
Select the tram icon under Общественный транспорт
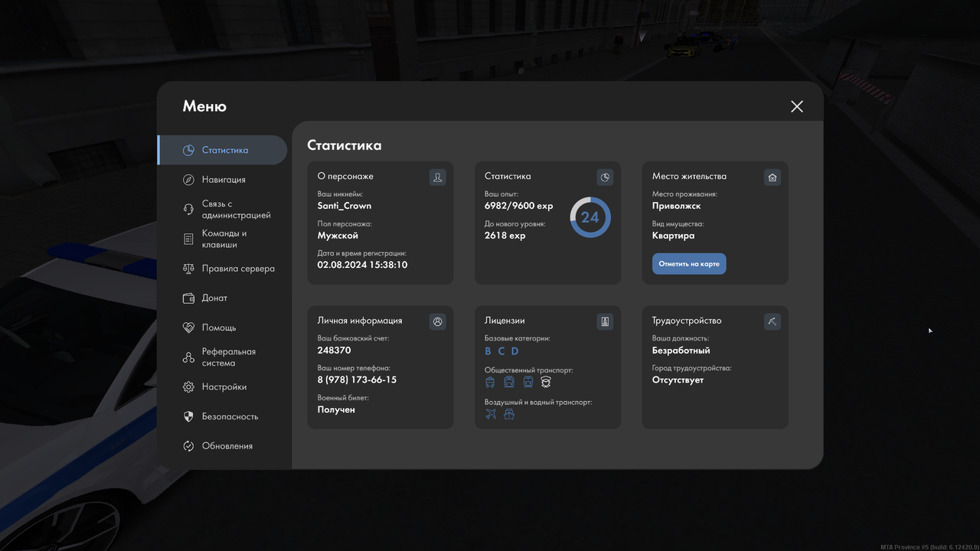[508, 382]
